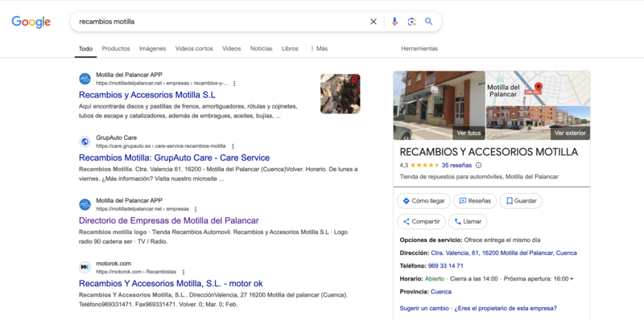The height and width of the screenshot is (320, 644).
Task: Open the Herramientas search tools
Action: tap(419, 48)
